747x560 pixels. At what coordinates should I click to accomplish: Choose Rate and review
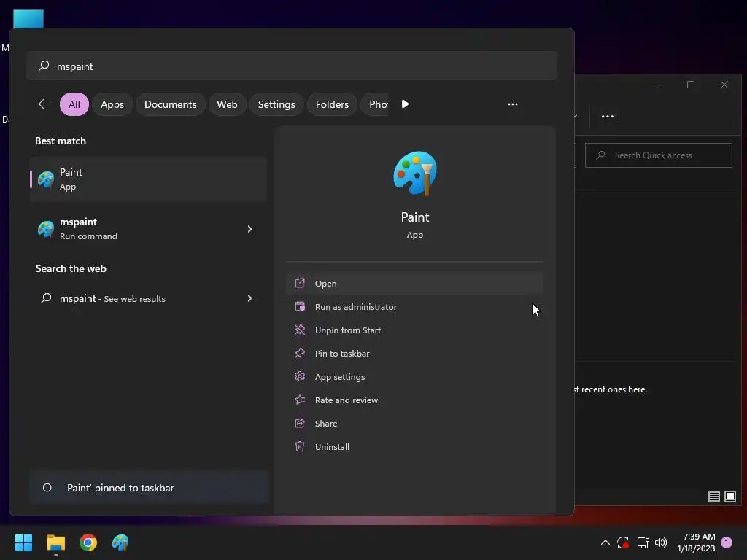pos(415,400)
